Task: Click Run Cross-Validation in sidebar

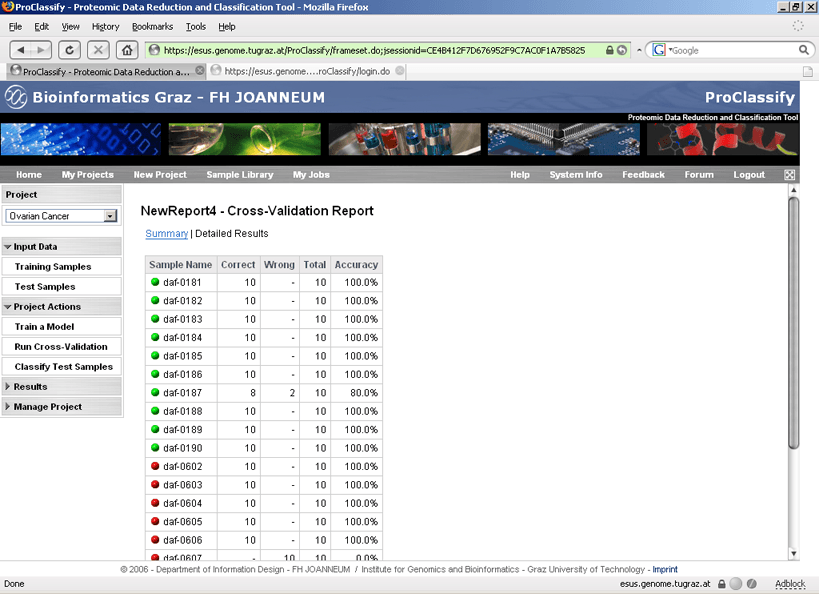Action: coord(61,347)
